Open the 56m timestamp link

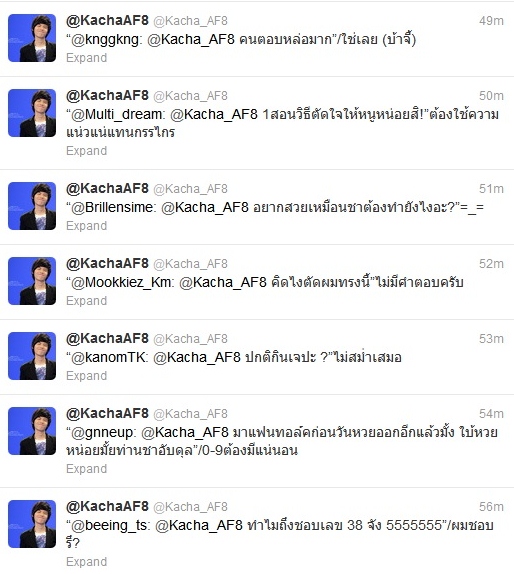pos(491,507)
